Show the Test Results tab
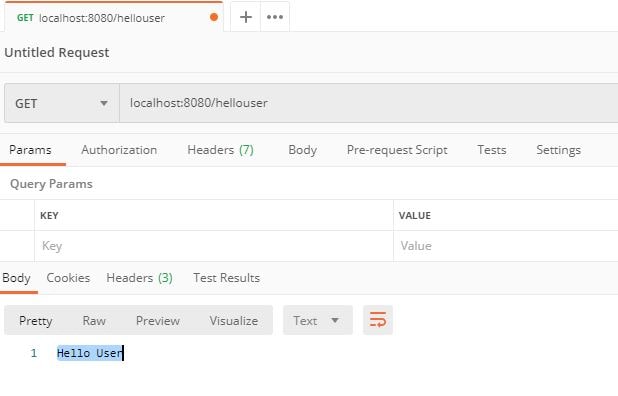 pos(226,278)
